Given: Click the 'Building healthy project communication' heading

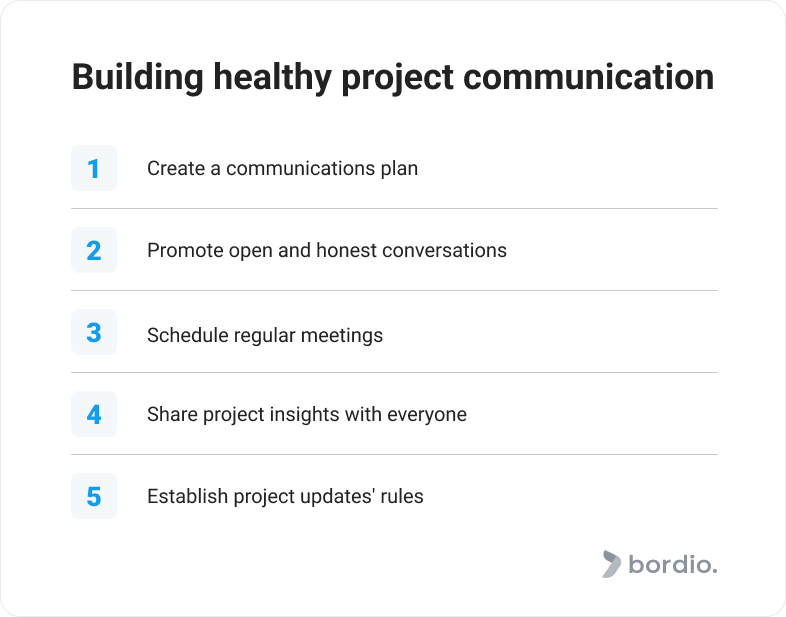Looking at the screenshot, I should [393, 78].
